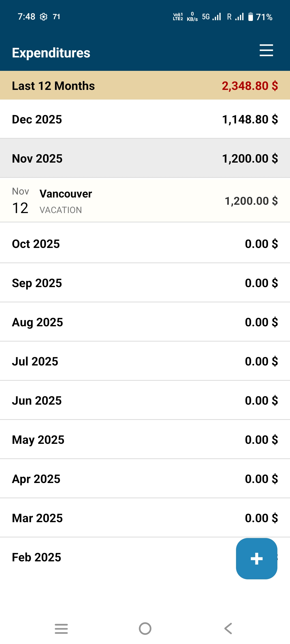The height and width of the screenshot is (644, 290).
Task: Open the Android recent apps button
Action: pos(61,629)
